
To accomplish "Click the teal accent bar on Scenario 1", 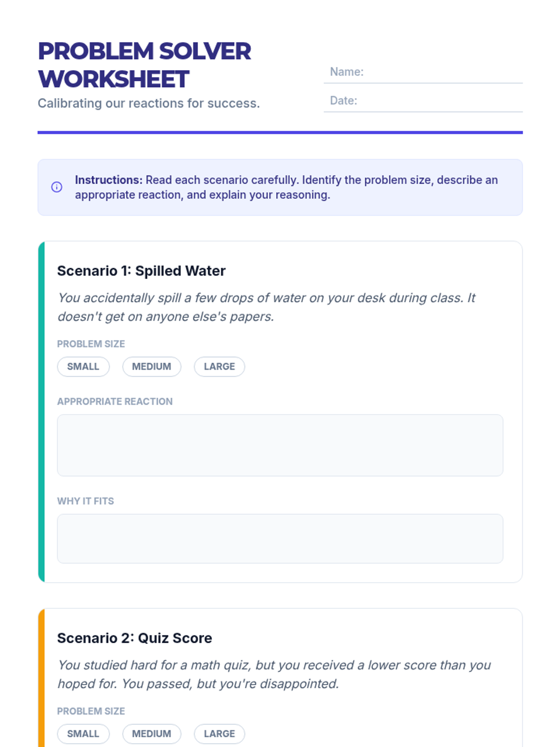I will (x=42, y=412).
